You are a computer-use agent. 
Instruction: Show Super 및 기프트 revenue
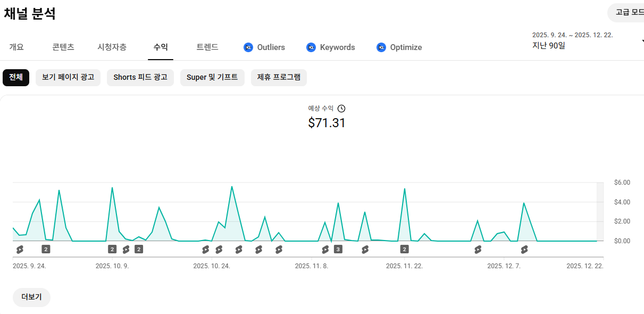click(x=212, y=77)
